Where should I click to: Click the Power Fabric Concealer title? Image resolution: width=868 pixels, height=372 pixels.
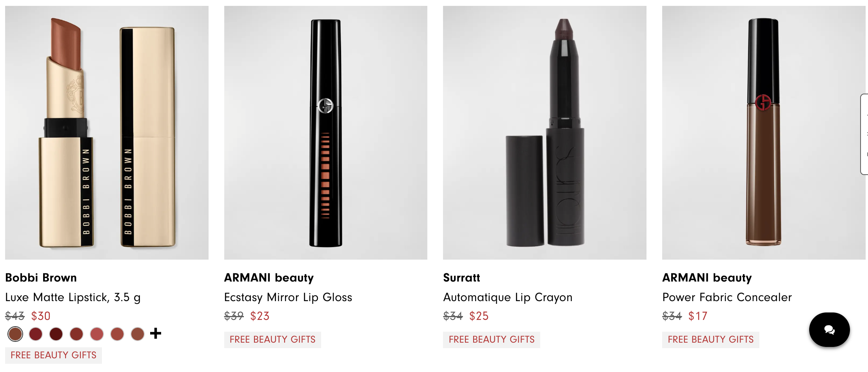tap(727, 298)
